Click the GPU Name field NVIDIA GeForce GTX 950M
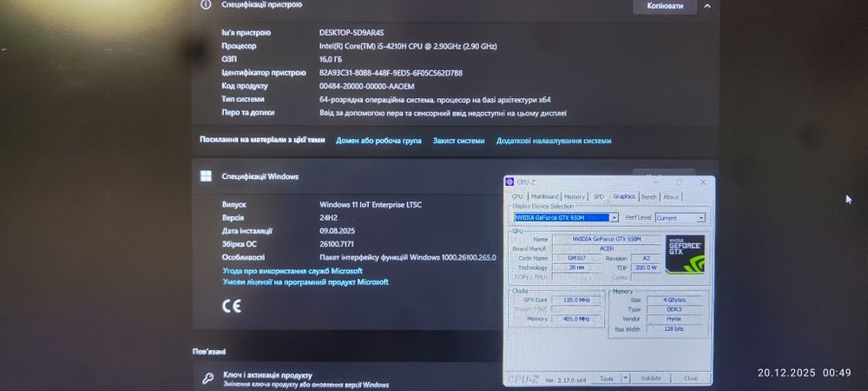Viewport: 868px width, 391px height. coord(607,239)
